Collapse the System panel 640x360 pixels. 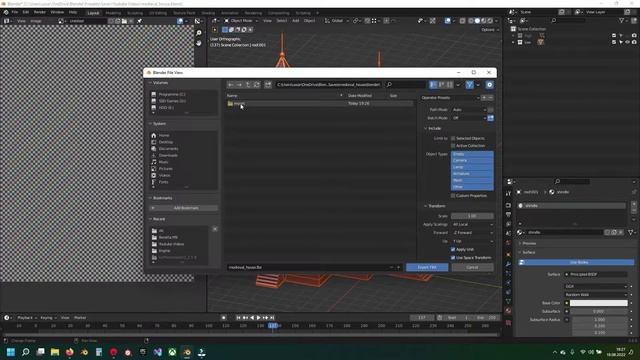158,124
